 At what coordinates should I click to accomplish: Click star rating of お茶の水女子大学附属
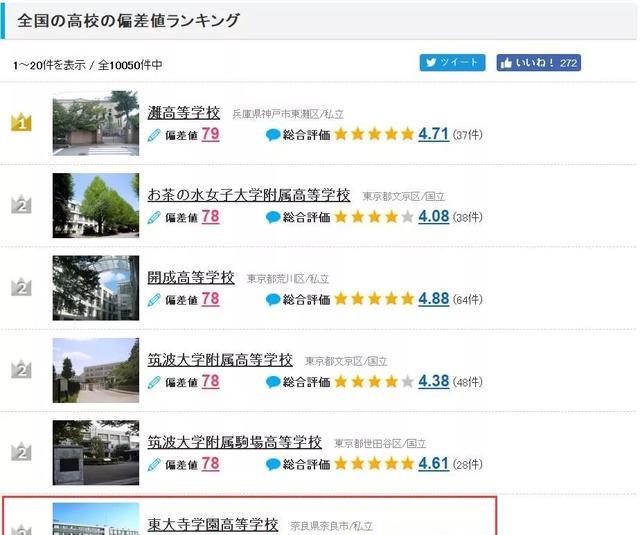click(374, 217)
